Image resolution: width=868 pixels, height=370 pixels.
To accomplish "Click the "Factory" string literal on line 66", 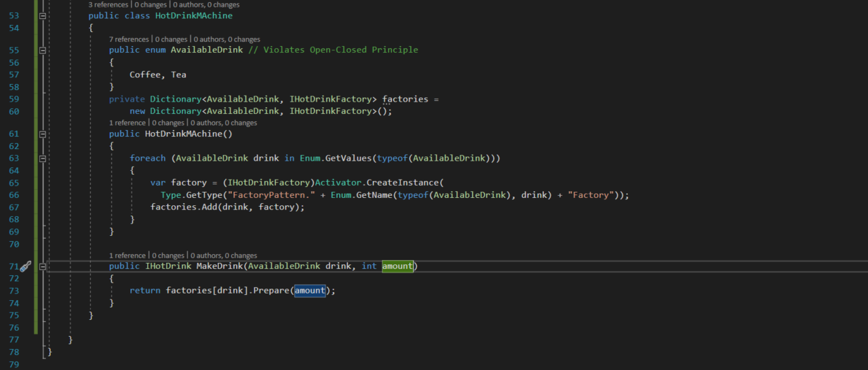I will tap(591, 195).
